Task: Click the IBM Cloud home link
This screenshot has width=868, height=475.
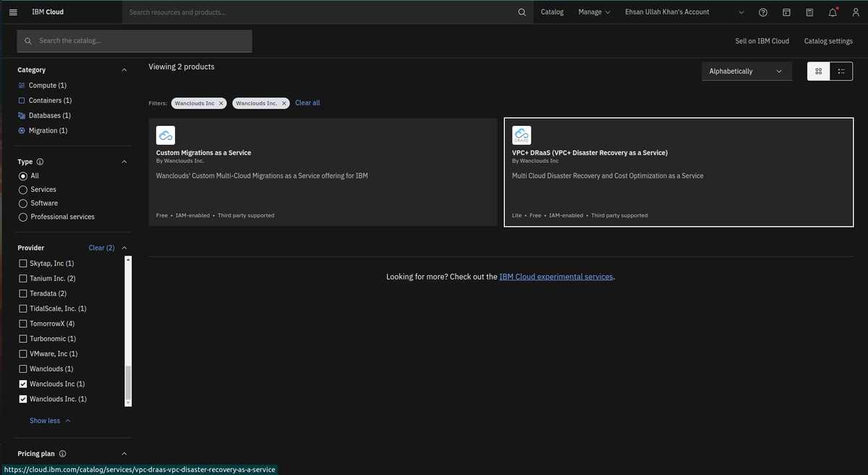Action: (48, 12)
